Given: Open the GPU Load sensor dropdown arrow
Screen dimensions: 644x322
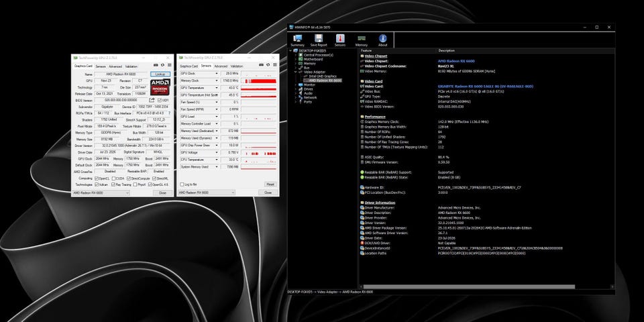Looking at the screenshot, I should click(217, 117).
